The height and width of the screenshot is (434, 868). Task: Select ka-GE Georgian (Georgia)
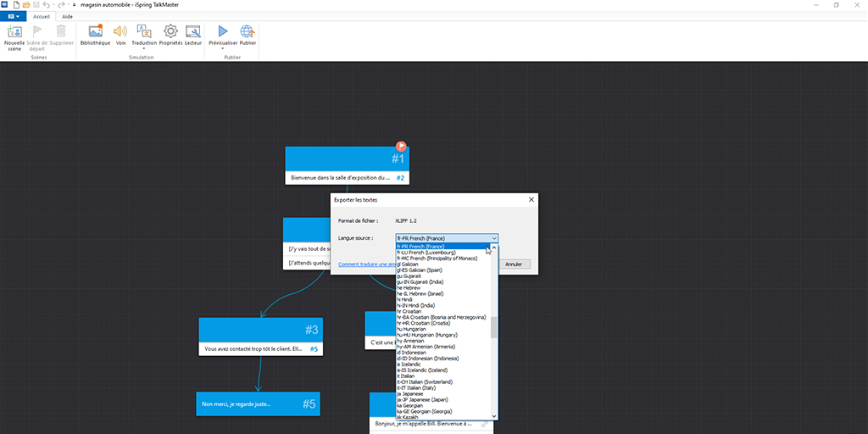[x=442, y=412]
